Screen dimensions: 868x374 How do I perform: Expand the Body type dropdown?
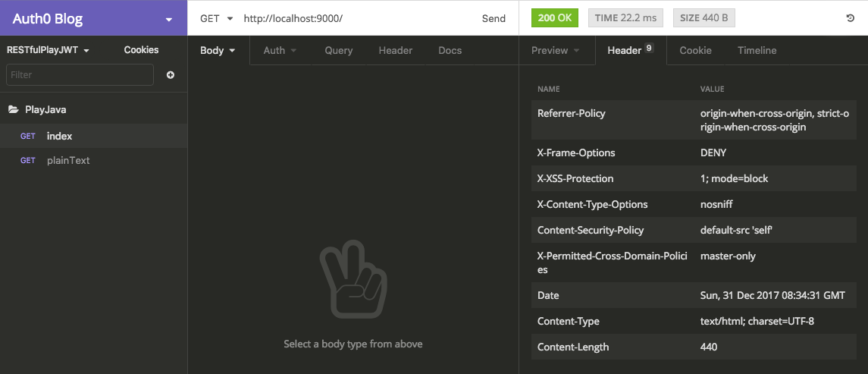click(x=218, y=51)
